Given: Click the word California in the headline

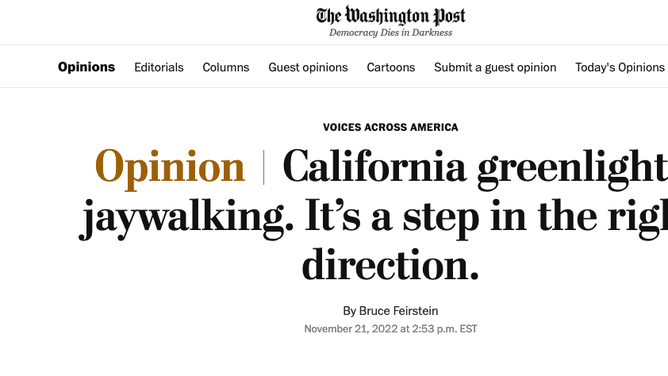Looking at the screenshot, I should coord(374,166).
